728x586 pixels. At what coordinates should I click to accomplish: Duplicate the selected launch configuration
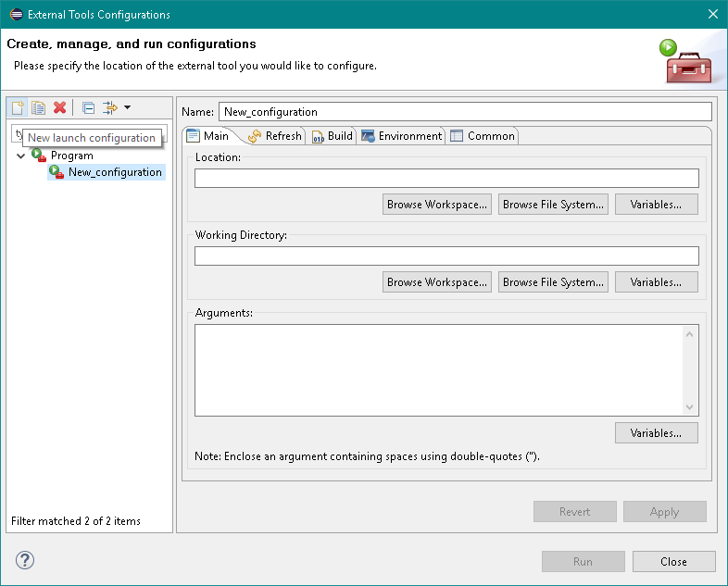[39, 107]
